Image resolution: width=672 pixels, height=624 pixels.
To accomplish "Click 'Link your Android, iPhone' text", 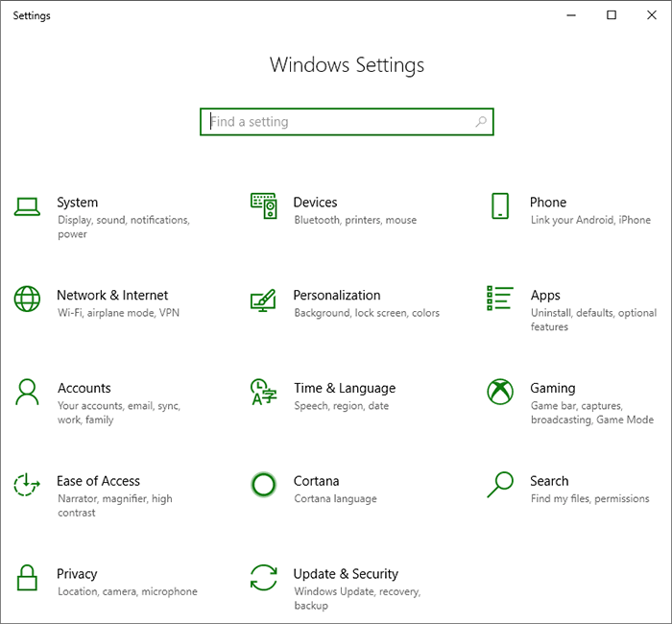I will click(x=590, y=220).
